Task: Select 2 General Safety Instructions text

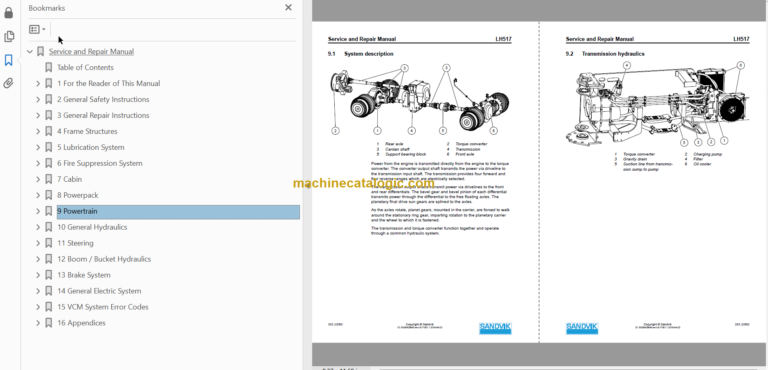Action: pyautogui.click(x=103, y=99)
